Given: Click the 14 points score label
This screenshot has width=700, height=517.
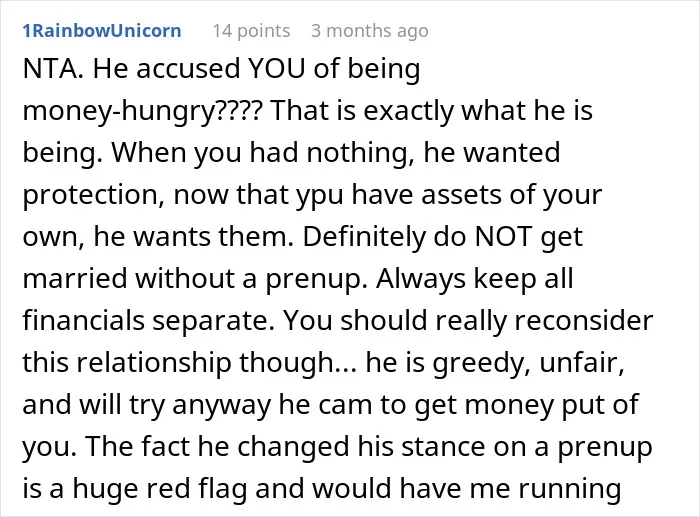Looking at the screenshot, I should [x=251, y=31].
